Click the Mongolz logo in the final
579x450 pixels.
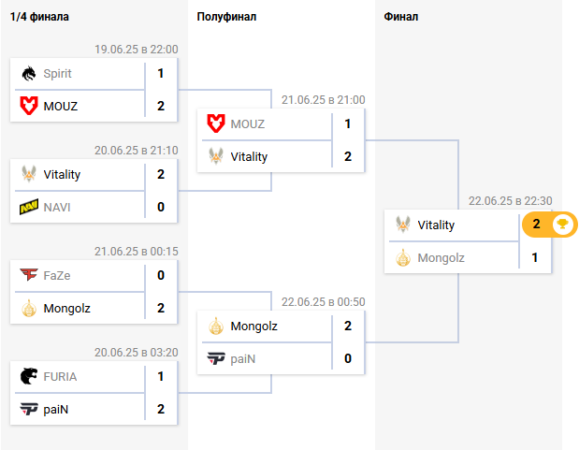(403, 258)
